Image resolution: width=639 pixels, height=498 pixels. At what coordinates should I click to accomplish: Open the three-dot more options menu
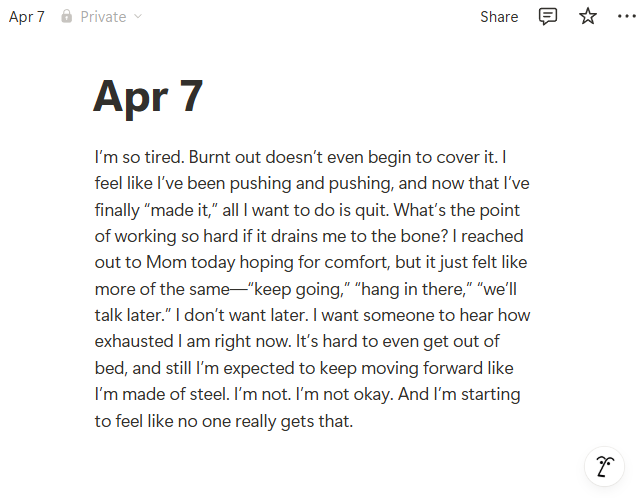[x=626, y=16]
